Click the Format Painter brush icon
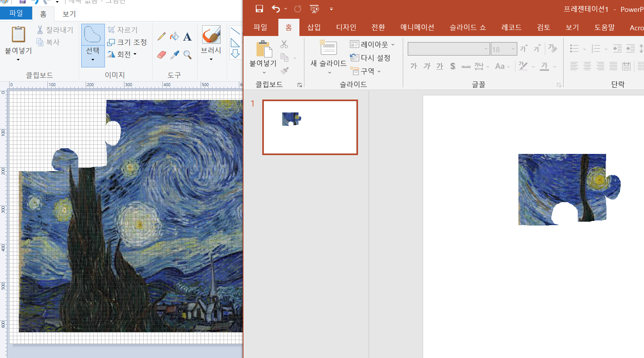This screenshot has width=644, height=358. [x=284, y=70]
